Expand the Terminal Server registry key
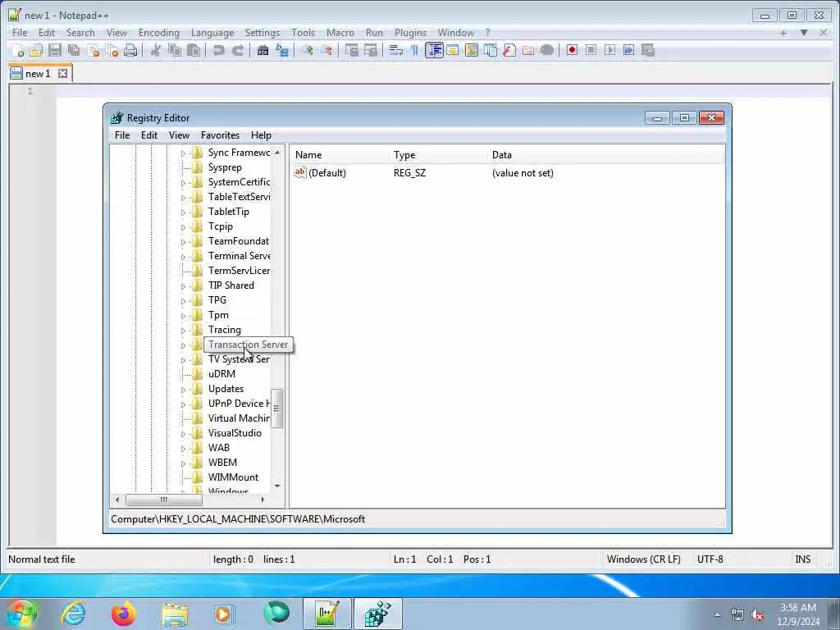The width and height of the screenshot is (840, 630). [183, 257]
